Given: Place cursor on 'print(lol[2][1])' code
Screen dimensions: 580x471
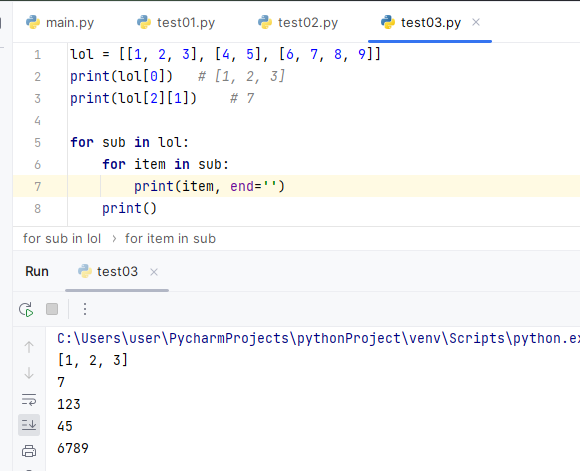Looking at the screenshot, I should pyautogui.click(x=134, y=98).
